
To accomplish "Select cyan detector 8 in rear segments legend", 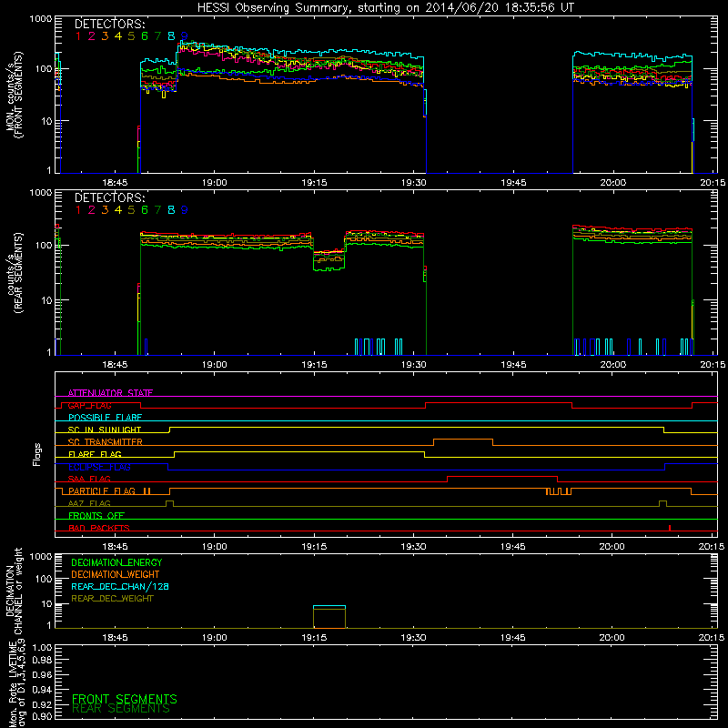I will coord(171,210).
